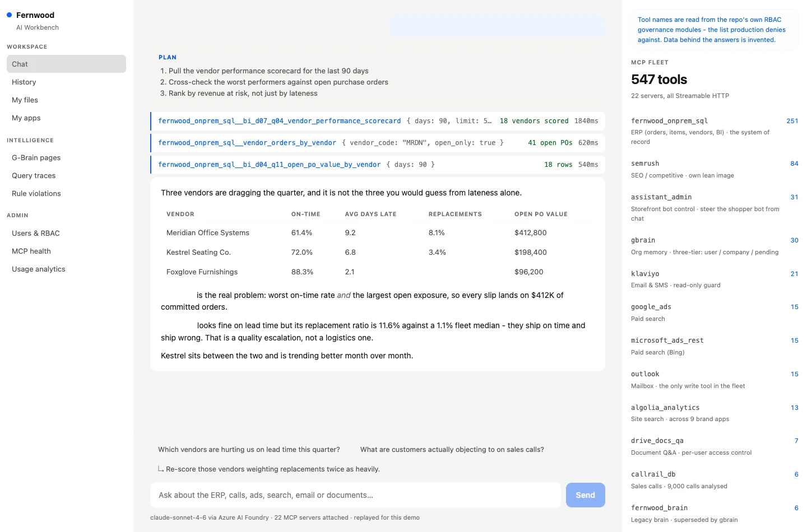807x532 pixels.
Task: Check MCP health
Action: [x=66, y=251]
